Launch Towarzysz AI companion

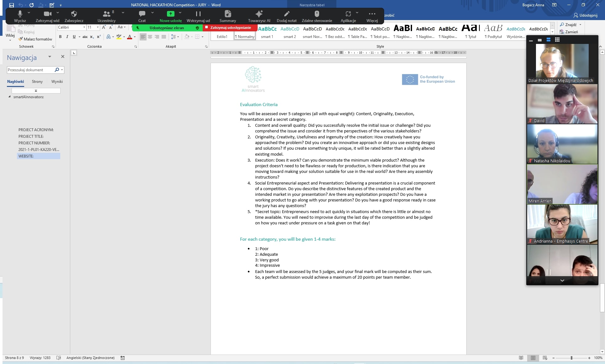259,16
